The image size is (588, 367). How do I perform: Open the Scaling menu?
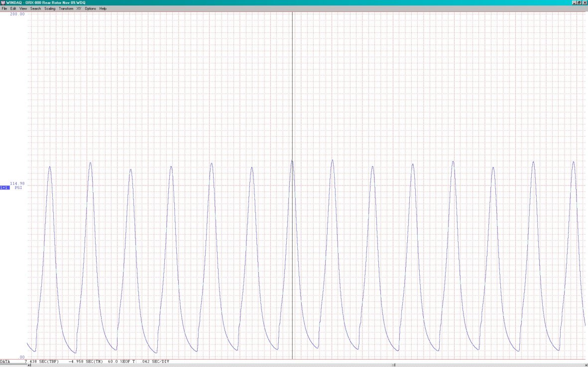[x=50, y=8]
